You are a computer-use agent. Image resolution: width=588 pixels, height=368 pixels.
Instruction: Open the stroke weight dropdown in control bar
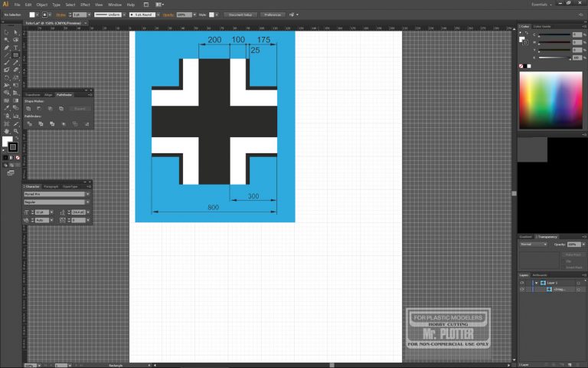tap(89, 15)
